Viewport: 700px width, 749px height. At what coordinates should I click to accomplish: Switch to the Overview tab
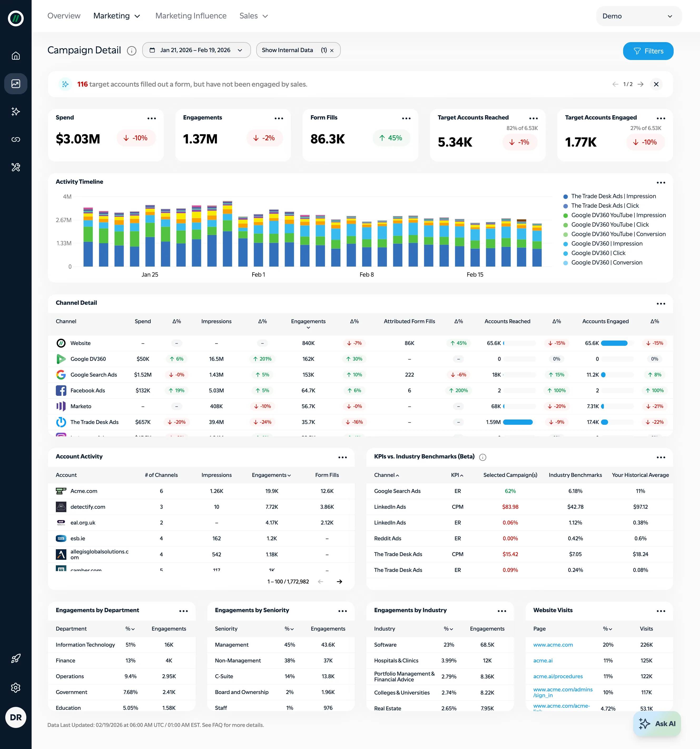64,16
